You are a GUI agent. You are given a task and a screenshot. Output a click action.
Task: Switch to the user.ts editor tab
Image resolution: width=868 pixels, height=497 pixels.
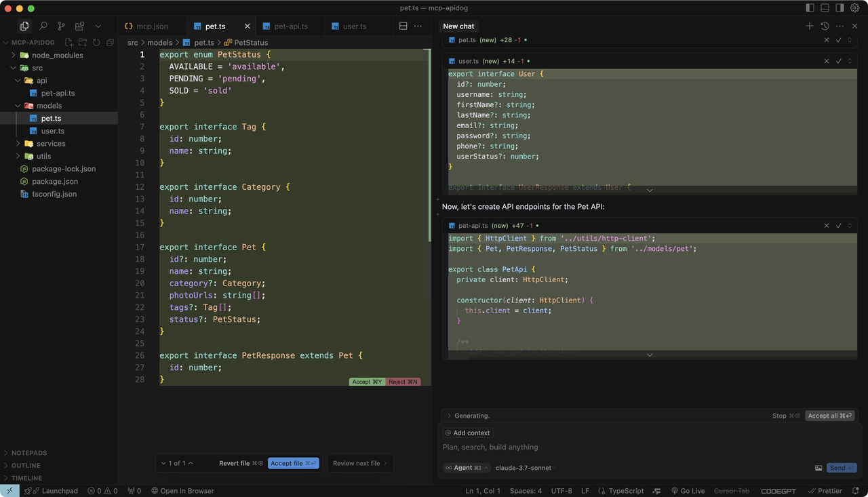(x=355, y=26)
